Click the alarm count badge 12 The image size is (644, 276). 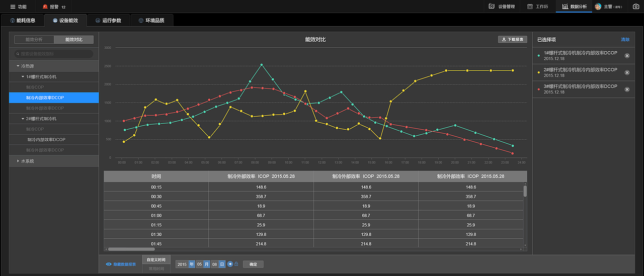[x=63, y=7]
